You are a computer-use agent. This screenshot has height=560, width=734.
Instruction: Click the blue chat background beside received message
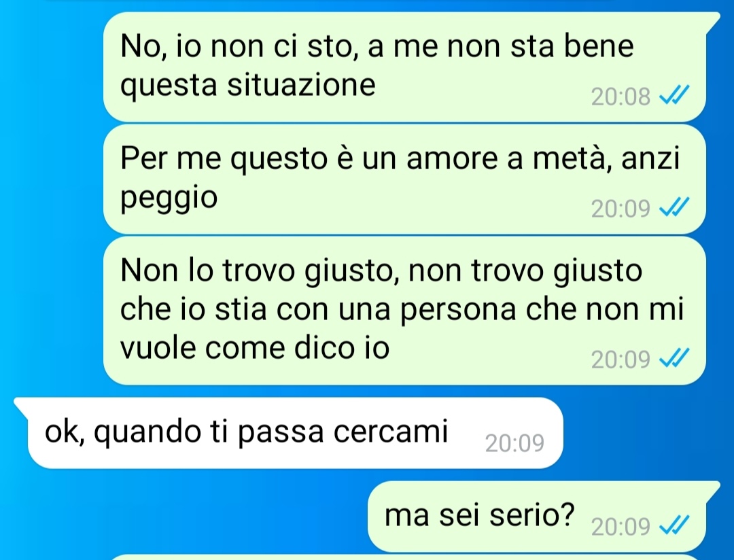point(646,433)
